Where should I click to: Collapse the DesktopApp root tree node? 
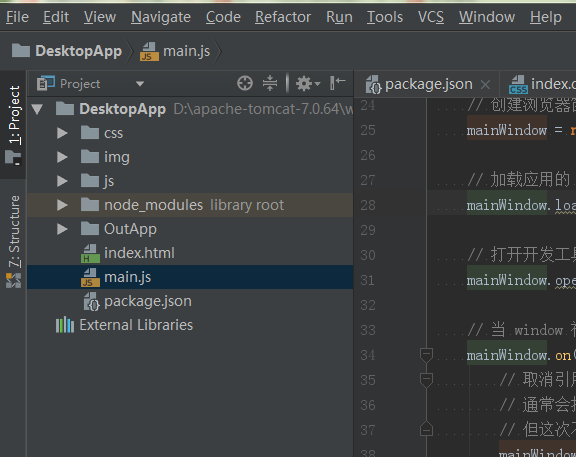37,109
